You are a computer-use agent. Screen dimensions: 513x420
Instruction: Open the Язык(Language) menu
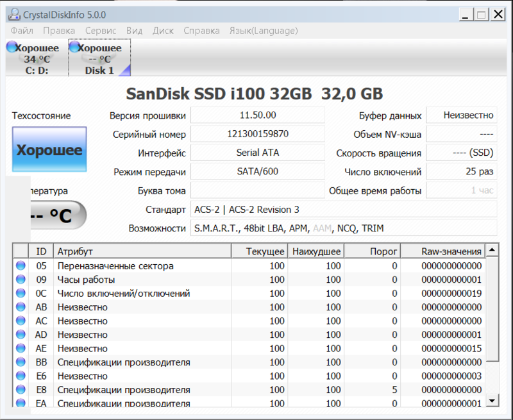[264, 31]
